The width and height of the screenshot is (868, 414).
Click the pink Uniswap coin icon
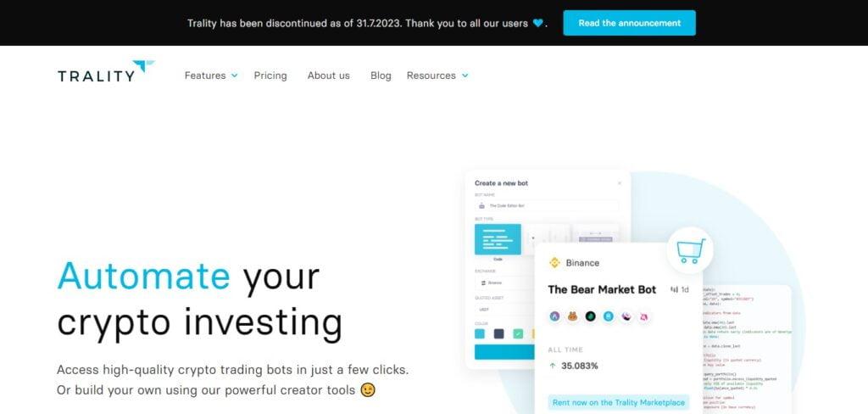644,316
